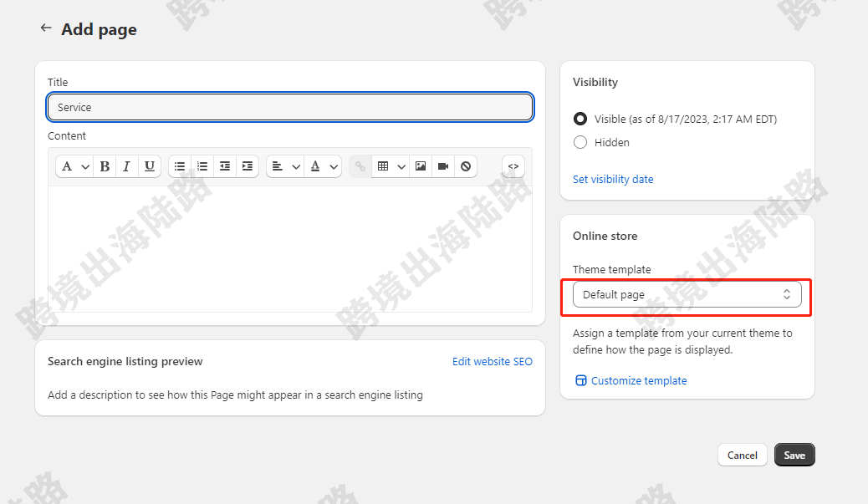The width and height of the screenshot is (868, 504).
Task: Open the Theme template Default page dropdown
Action: 687,294
